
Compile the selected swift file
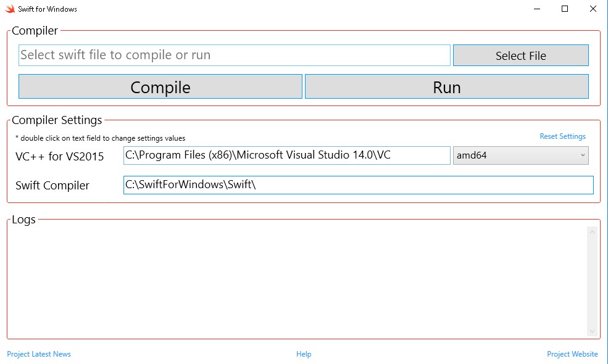[x=160, y=86]
